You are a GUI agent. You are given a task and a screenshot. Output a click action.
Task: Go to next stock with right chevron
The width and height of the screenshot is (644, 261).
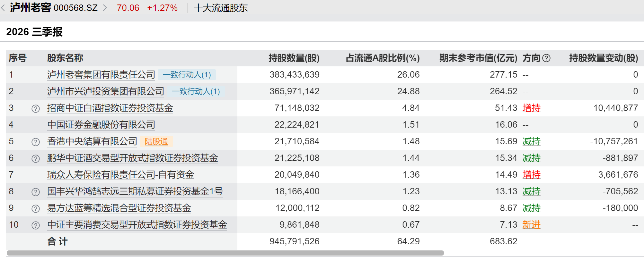[105, 8]
